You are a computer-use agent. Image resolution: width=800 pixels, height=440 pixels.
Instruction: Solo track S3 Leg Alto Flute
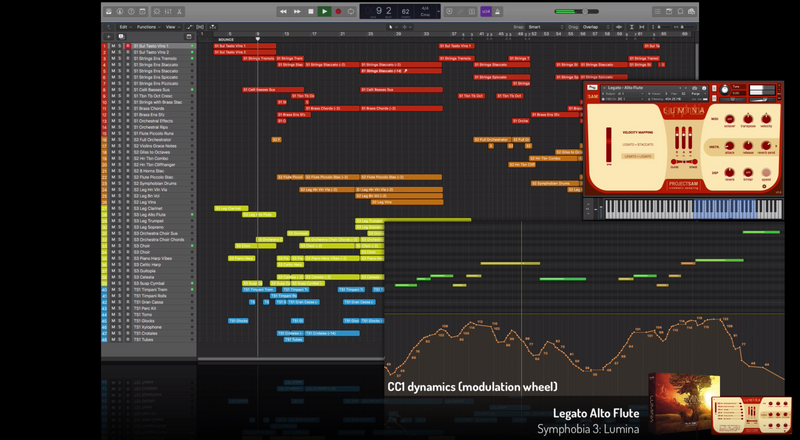pos(120,215)
